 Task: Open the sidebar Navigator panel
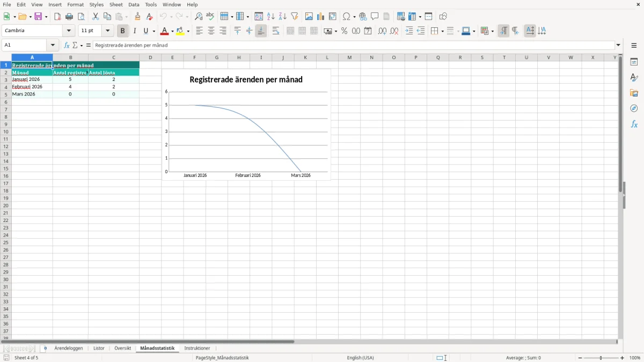(x=634, y=108)
